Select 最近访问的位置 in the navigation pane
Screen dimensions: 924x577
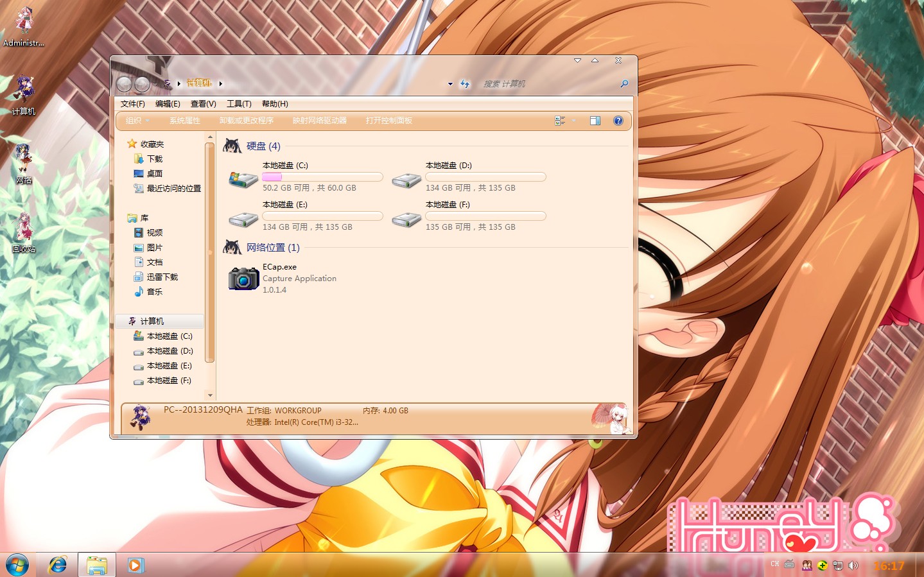[x=174, y=189]
